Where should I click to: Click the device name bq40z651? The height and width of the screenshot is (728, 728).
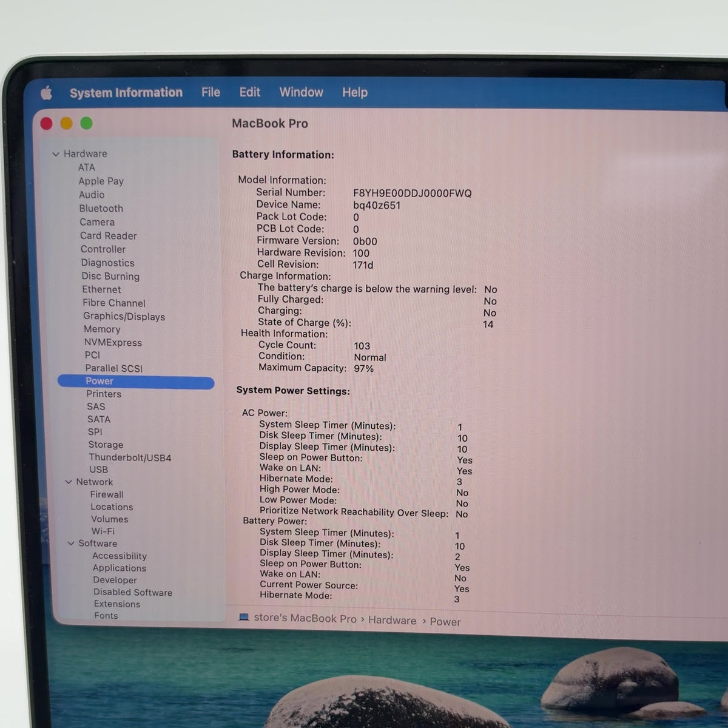coord(377,205)
